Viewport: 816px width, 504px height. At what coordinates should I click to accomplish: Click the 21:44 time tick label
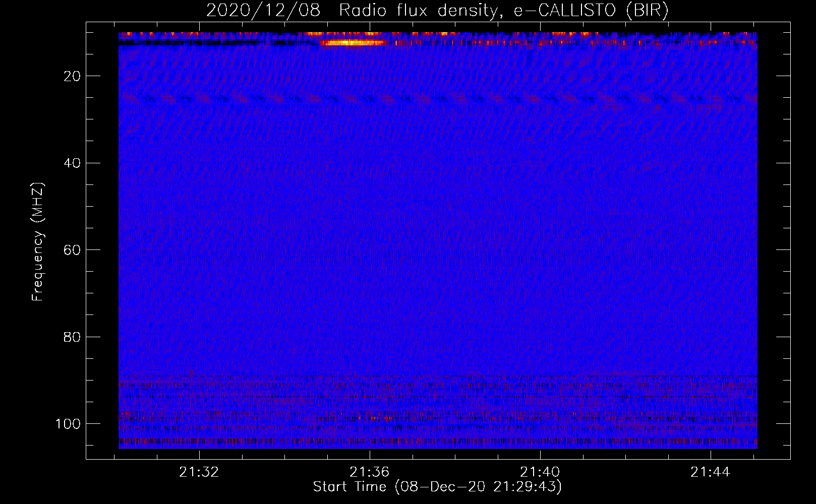[x=711, y=472]
